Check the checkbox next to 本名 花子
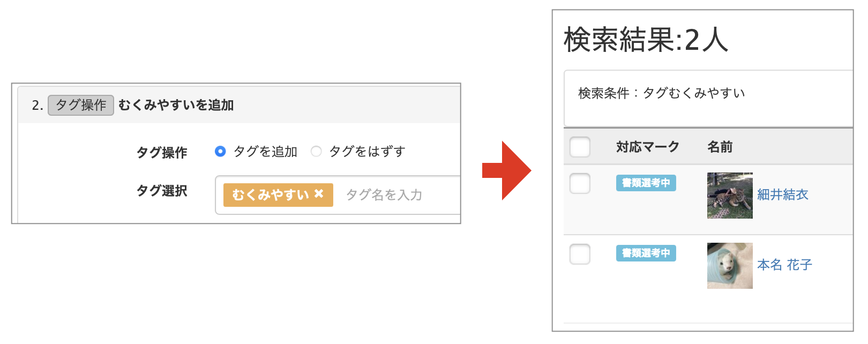 click(580, 253)
